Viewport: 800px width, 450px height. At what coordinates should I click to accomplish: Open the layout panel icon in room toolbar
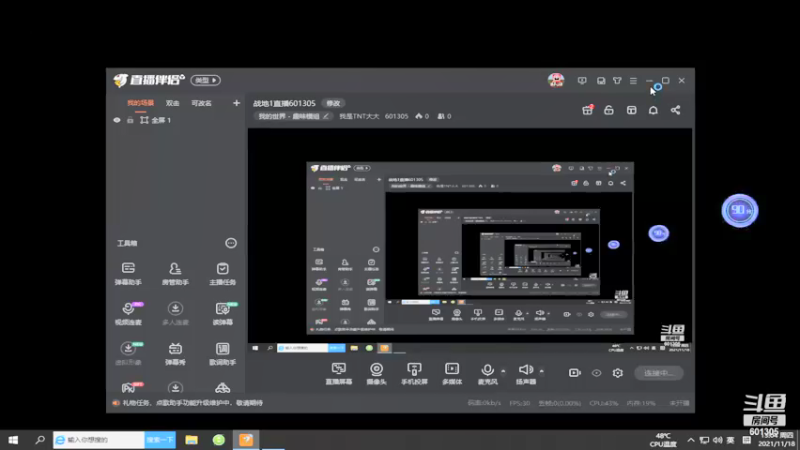pyautogui.click(x=632, y=110)
